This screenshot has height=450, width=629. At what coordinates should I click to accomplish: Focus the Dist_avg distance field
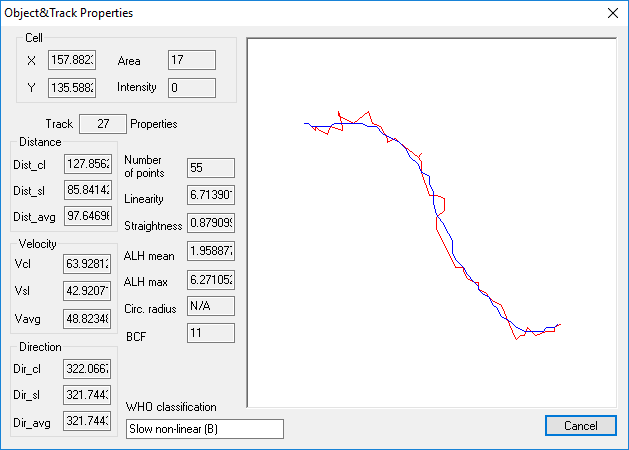[87, 216]
